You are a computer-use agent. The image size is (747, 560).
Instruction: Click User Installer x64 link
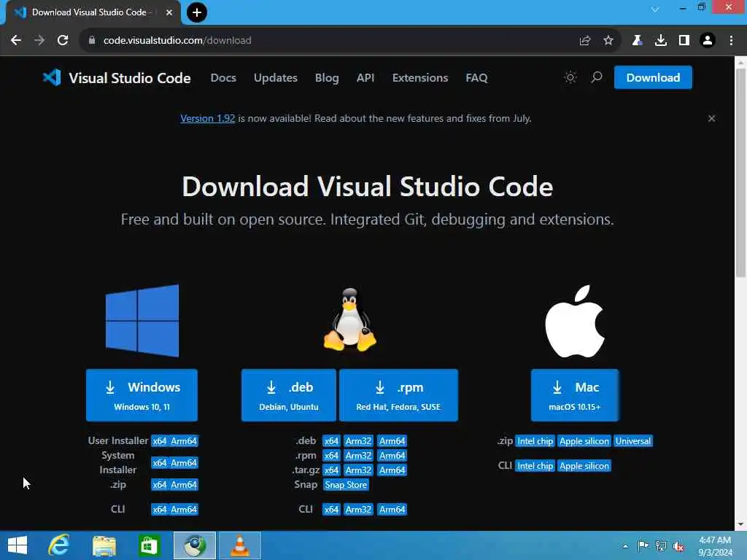pos(160,441)
